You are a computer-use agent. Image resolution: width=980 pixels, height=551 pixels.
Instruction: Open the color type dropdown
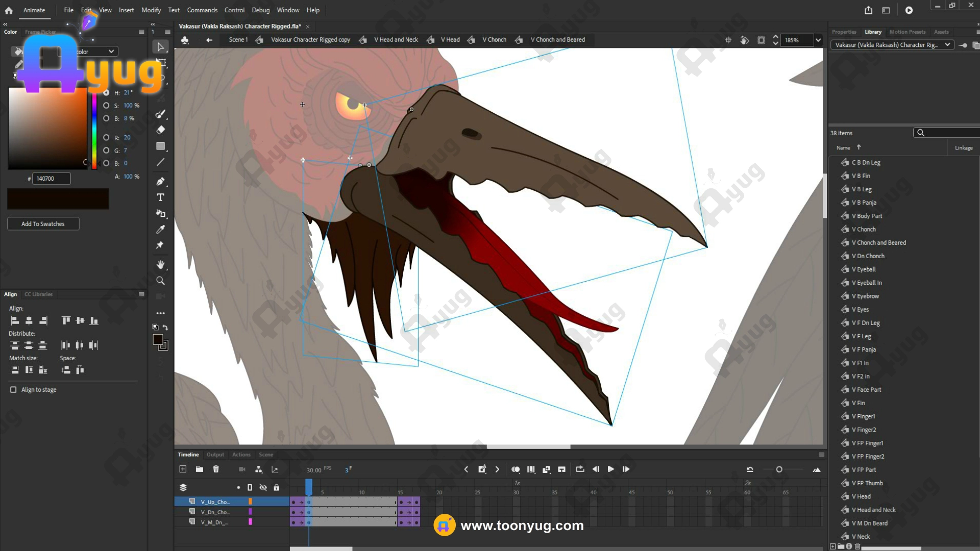[x=111, y=52]
